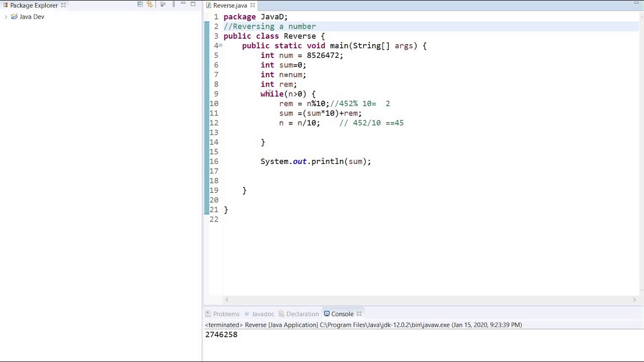644x362 pixels.
Task: Click the 'int n=num;' line
Action: pos(283,74)
